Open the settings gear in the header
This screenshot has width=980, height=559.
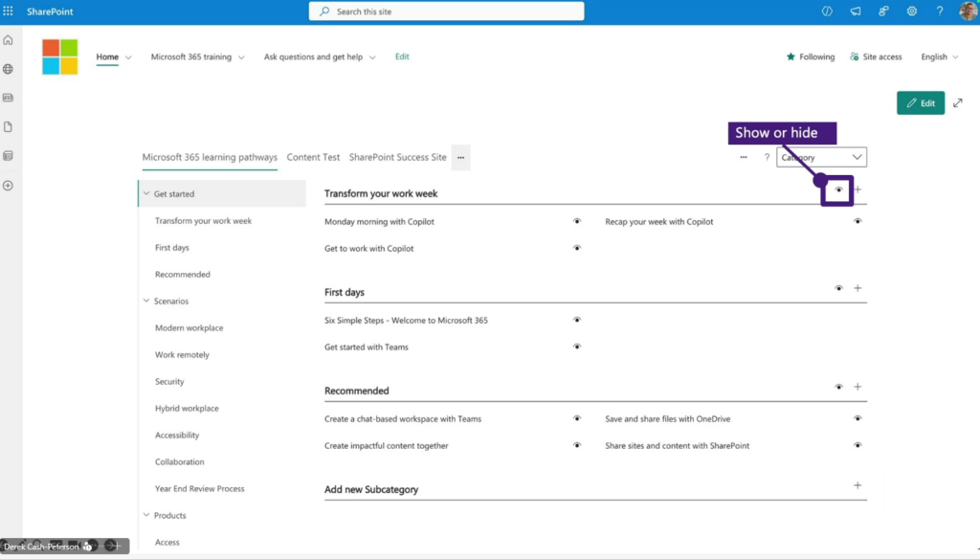pos(912,11)
